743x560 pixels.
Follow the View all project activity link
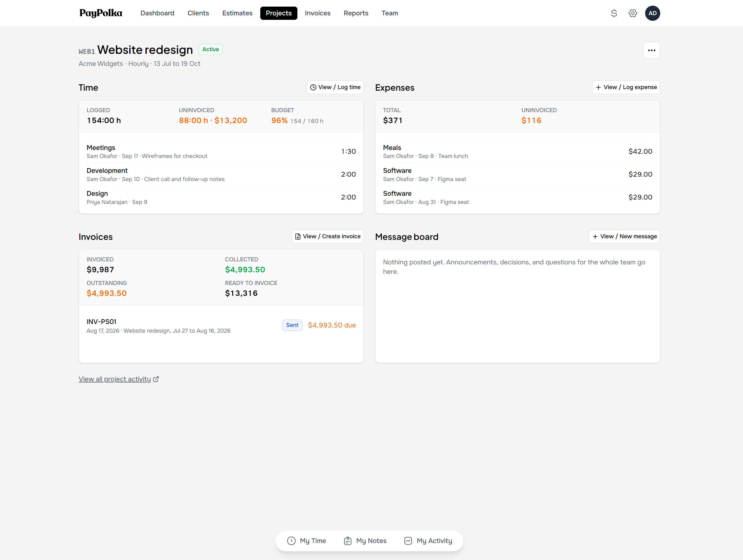tap(114, 379)
